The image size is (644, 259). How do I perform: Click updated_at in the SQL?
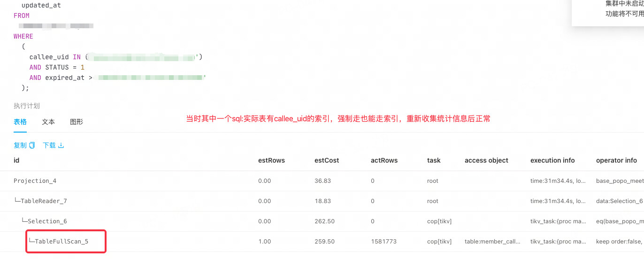[41, 6]
